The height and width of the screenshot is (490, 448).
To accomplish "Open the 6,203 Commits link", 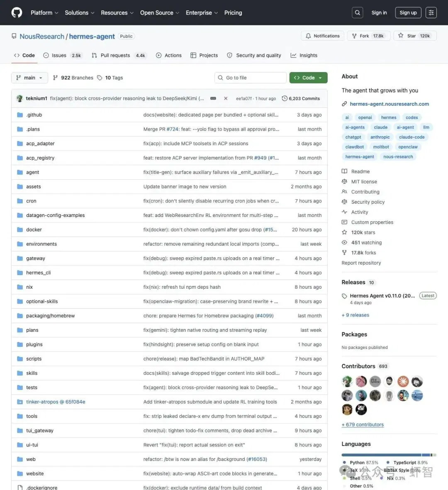I will point(301,98).
